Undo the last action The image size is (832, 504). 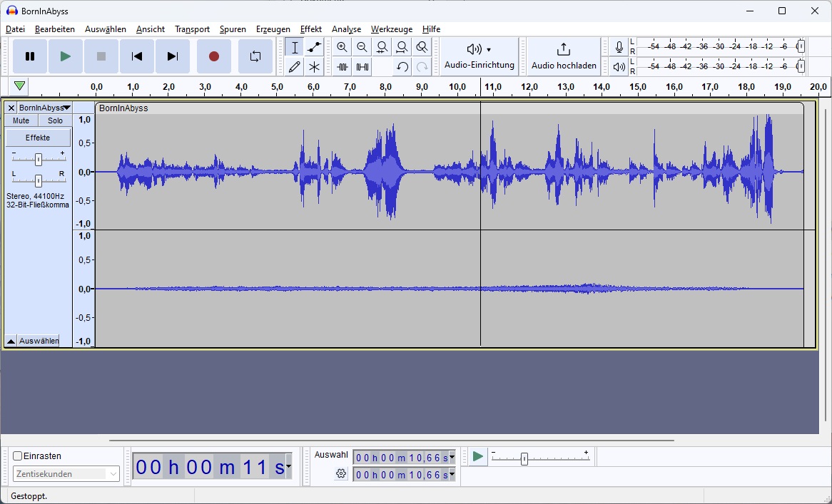point(402,67)
